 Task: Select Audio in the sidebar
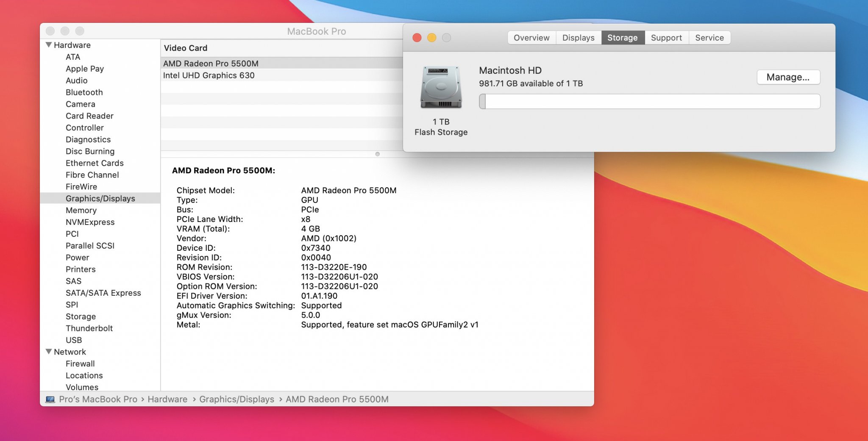77,80
